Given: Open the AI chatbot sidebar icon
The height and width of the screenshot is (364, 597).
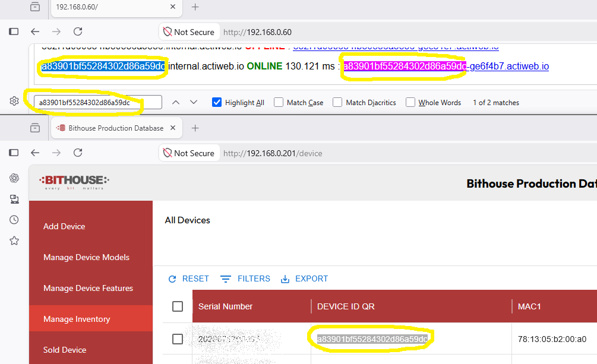Looking at the screenshot, I should pos(14,178).
